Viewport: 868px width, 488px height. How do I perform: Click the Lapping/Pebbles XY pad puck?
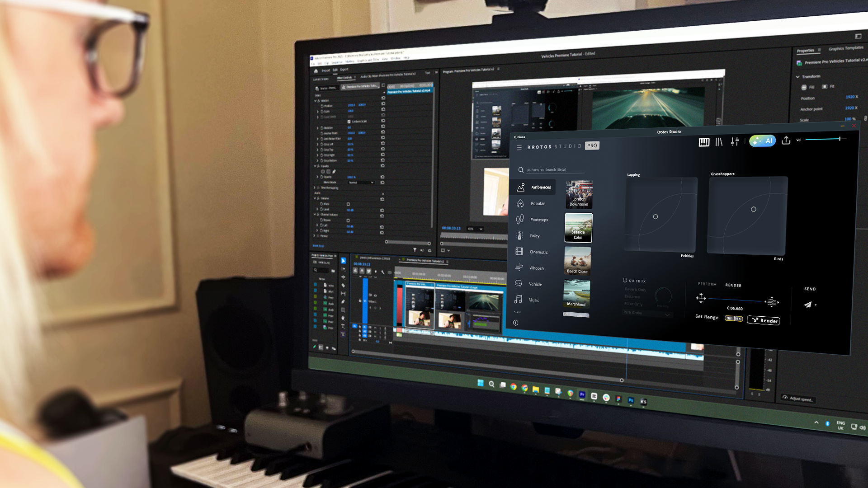click(x=656, y=217)
